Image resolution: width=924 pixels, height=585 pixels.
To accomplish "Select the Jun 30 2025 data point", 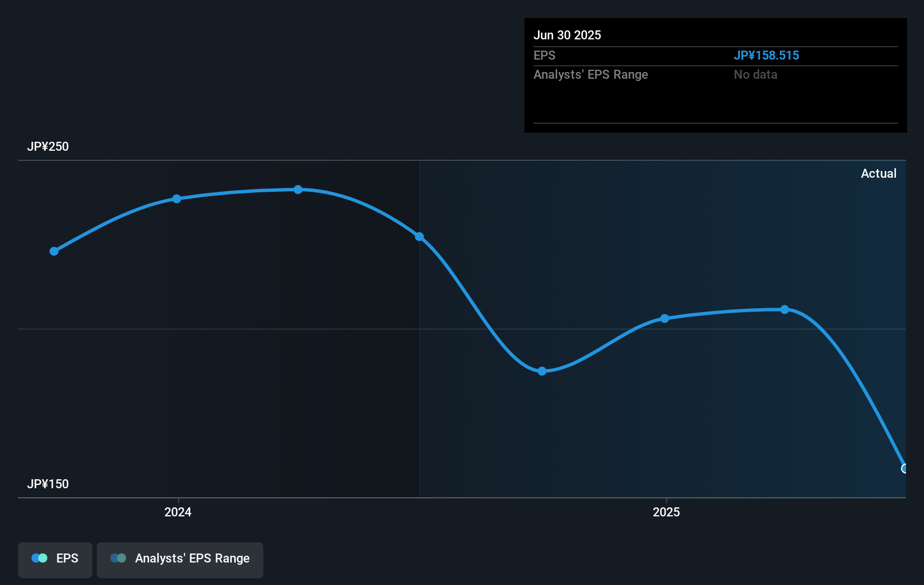I will click(905, 469).
